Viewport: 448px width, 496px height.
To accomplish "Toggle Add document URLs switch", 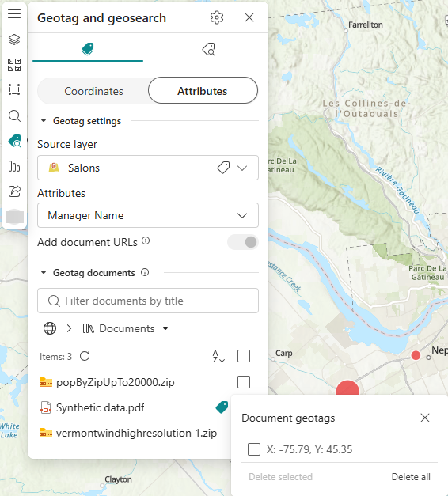I will [x=243, y=242].
